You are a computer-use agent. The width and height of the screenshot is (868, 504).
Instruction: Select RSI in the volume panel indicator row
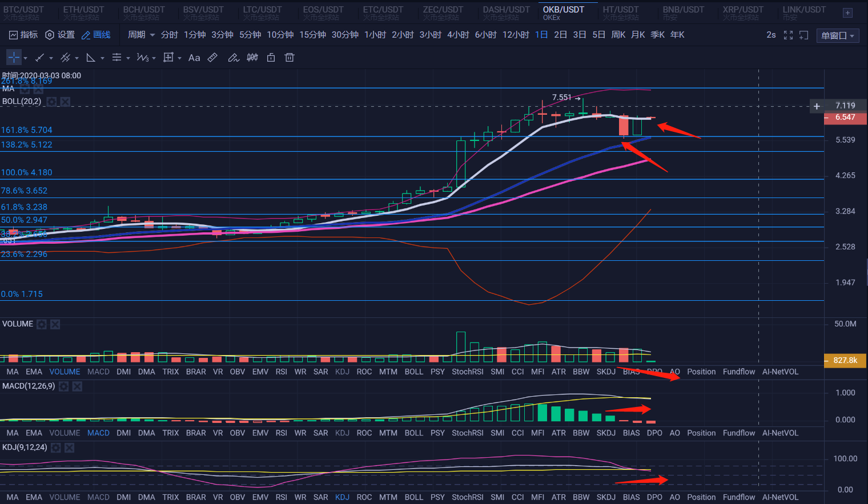point(281,372)
